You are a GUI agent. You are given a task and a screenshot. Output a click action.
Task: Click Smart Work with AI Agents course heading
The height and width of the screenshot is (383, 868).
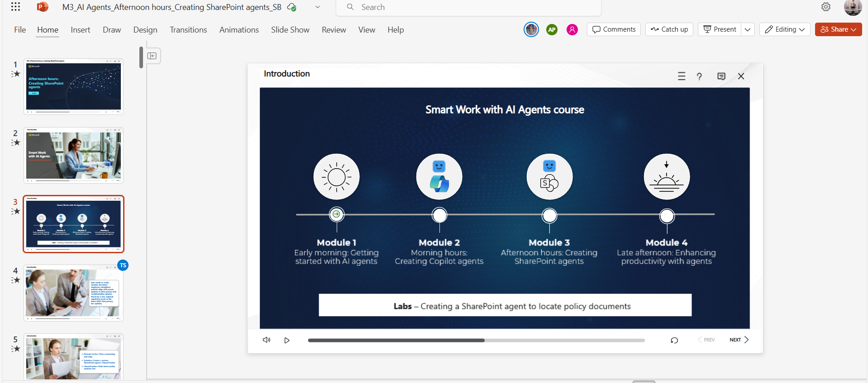(505, 109)
